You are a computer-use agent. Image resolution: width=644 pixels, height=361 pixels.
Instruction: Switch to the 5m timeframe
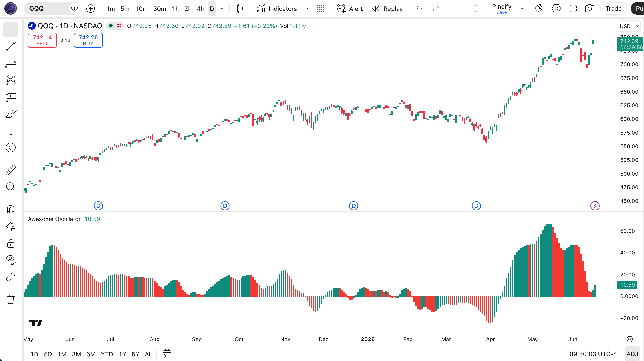coord(125,9)
